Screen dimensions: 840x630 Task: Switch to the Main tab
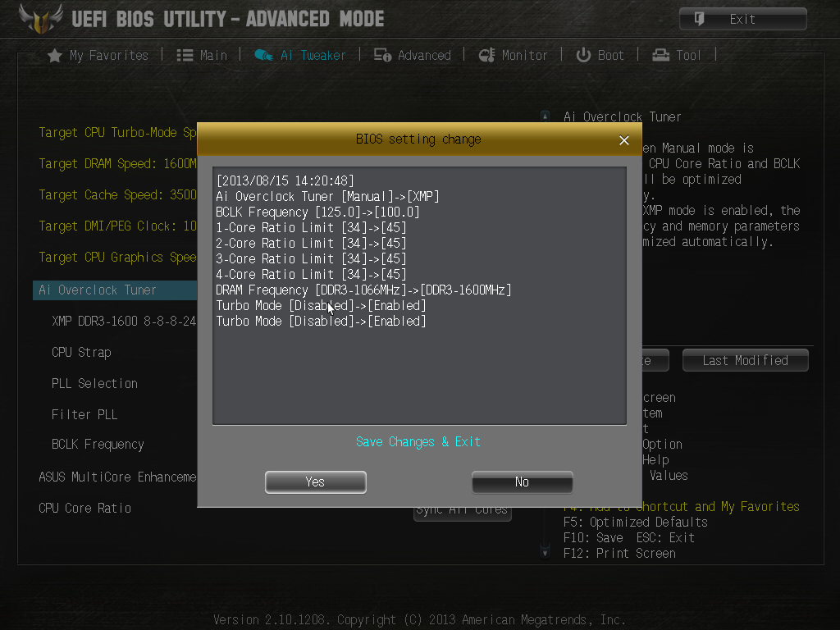202,55
